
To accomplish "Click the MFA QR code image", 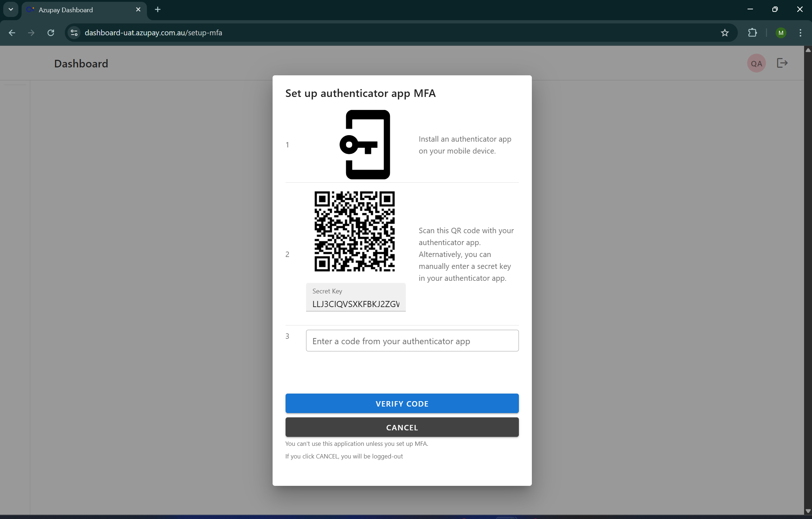I will tap(354, 231).
